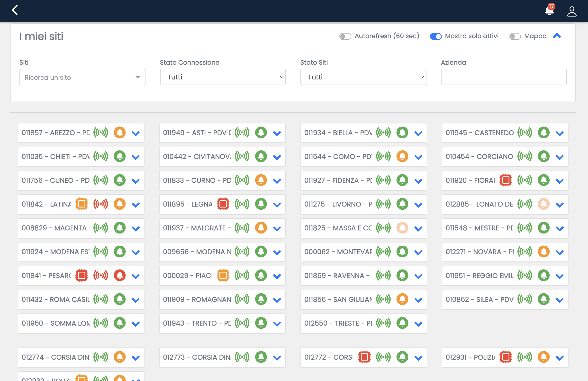This screenshot has height=381, width=588.
Task: Click orange bell on 012271 - NOVARA
Action: [x=543, y=252]
